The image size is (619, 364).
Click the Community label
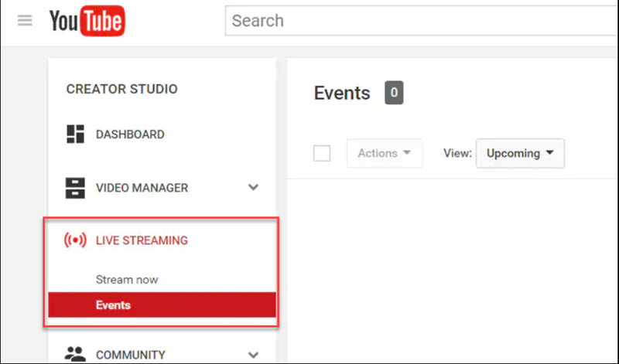pos(130,355)
